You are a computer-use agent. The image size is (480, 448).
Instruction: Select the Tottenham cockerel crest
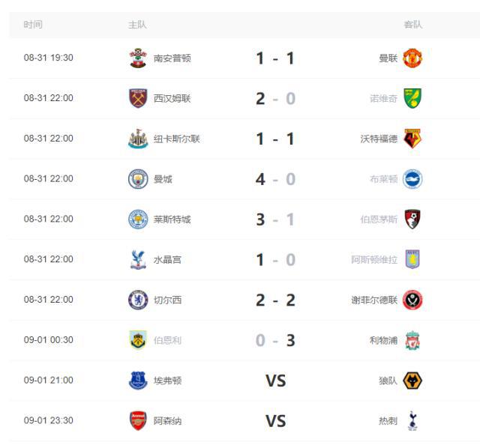(x=412, y=421)
